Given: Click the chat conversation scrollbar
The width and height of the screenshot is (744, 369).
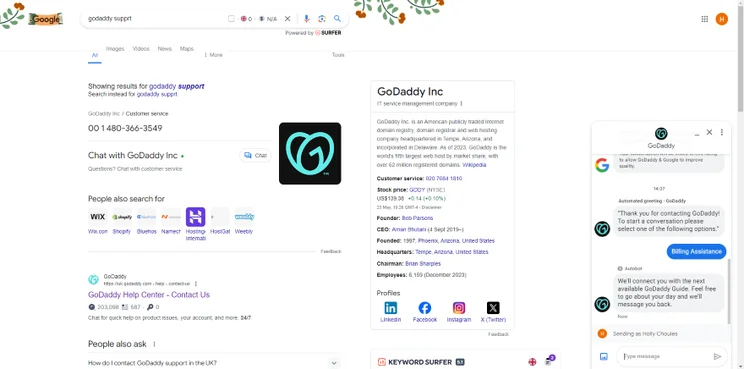Looking at the screenshot, I should coord(730,292).
